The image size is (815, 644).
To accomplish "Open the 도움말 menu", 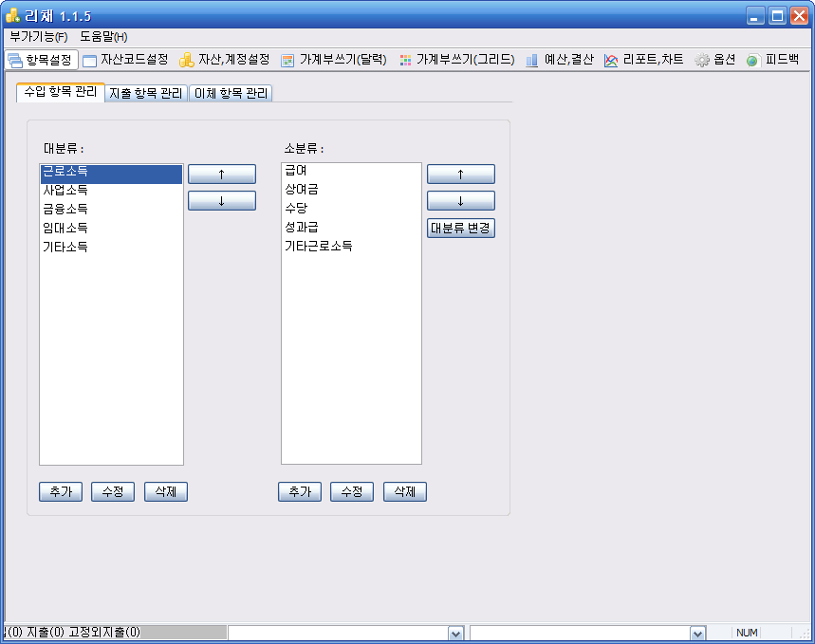I will click(103, 36).
